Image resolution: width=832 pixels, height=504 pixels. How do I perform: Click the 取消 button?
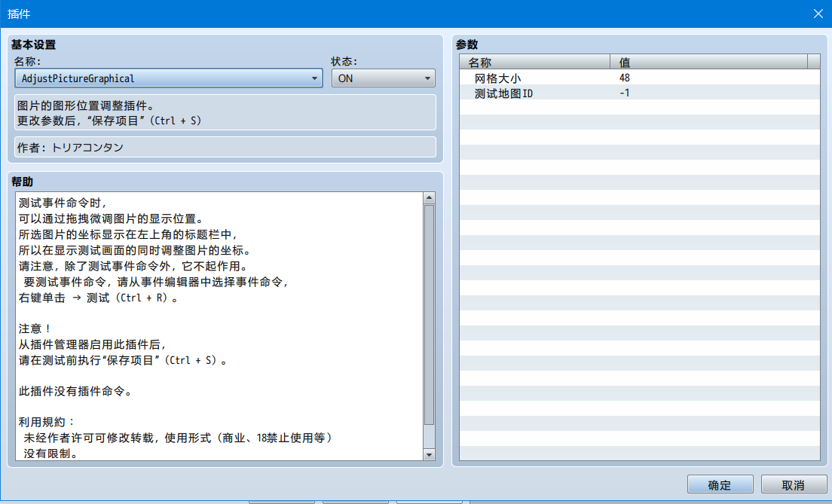[794, 485]
